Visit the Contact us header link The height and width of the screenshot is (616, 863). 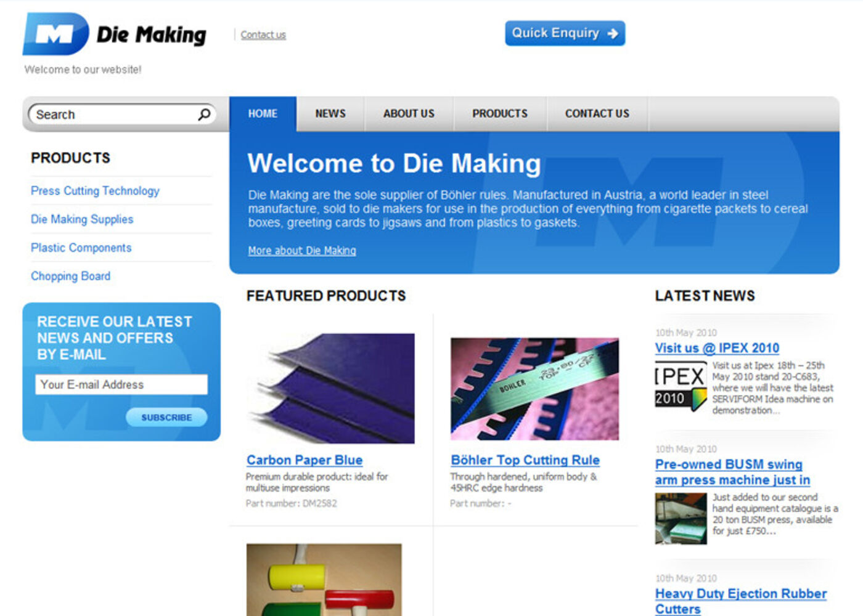(x=263, y=34)
